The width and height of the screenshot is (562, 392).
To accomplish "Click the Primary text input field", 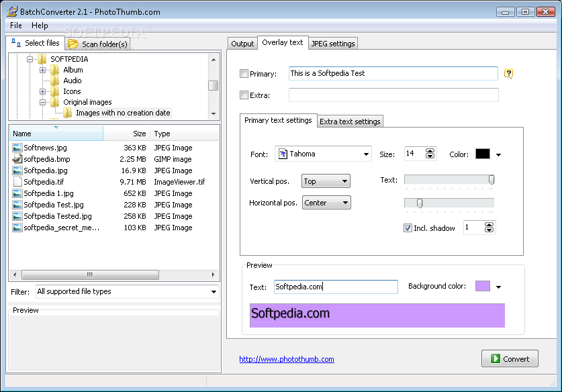I will point(393,73).
